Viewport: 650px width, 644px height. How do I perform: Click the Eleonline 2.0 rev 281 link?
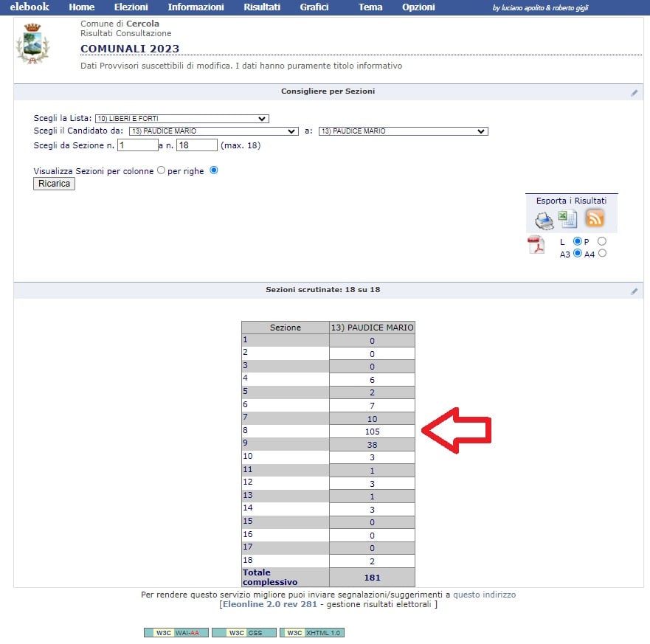269,605
